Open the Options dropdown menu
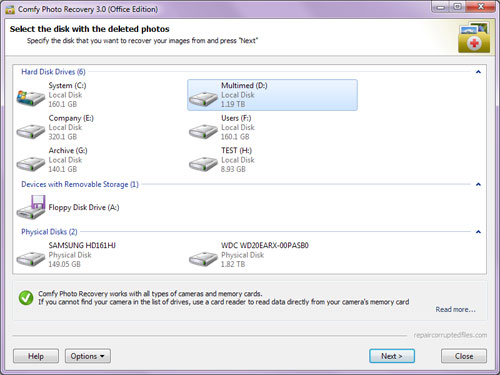500x375 pixels. click(x=88, y=356)
